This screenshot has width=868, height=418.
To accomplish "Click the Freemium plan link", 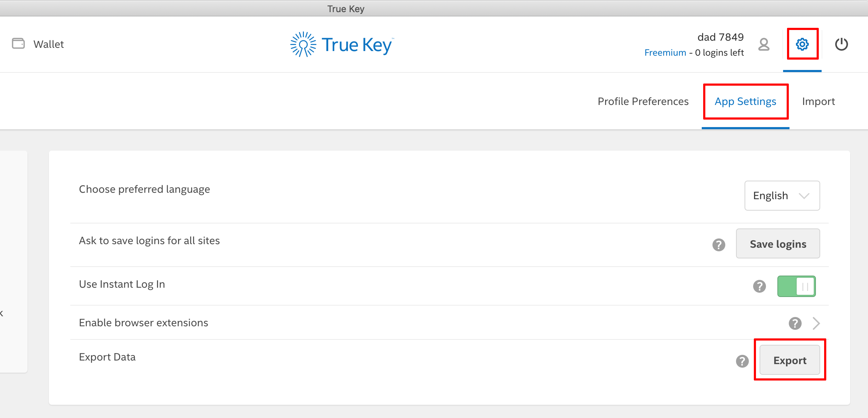I will click(x=665, y=53).
